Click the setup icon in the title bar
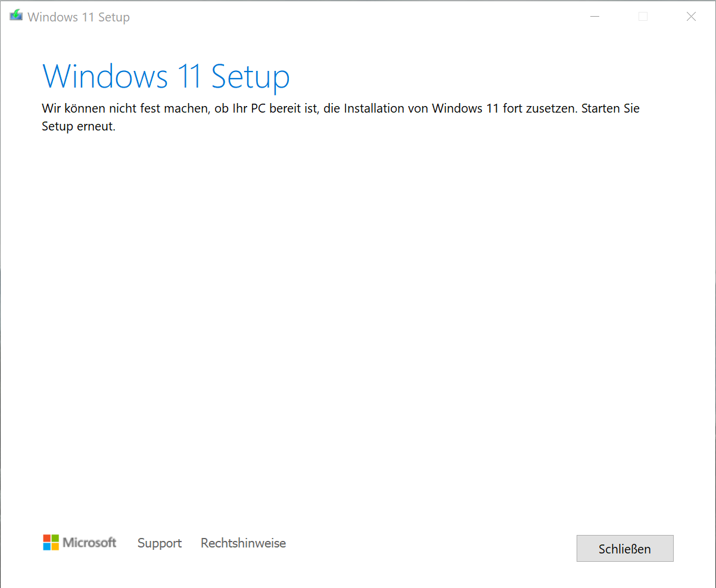 pos(16,16)
